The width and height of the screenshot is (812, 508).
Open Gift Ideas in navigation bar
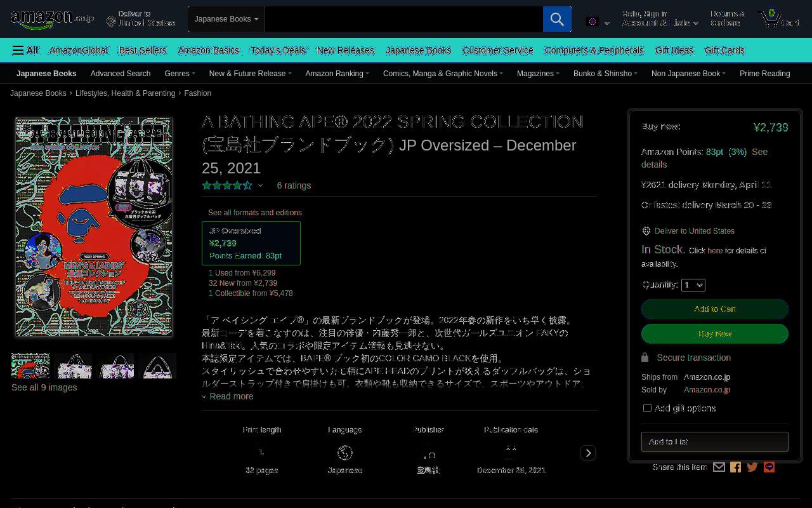pyautogui.click(x=674, y=50)
